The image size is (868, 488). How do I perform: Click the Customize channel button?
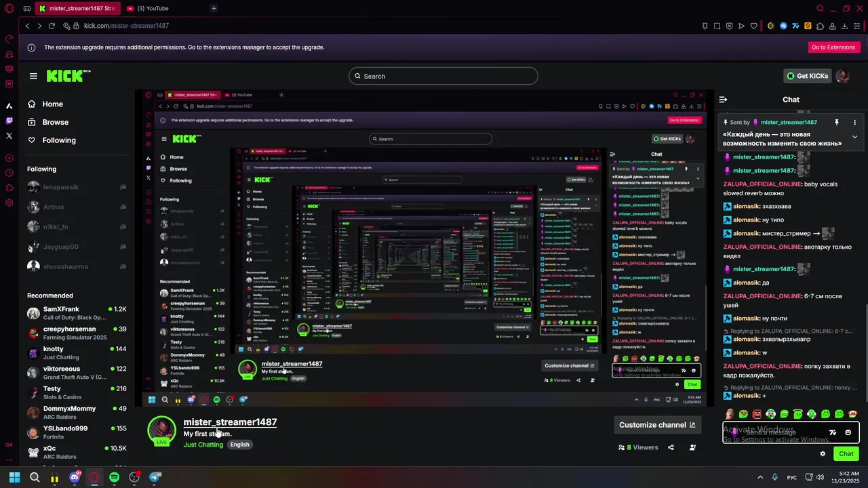657,425
